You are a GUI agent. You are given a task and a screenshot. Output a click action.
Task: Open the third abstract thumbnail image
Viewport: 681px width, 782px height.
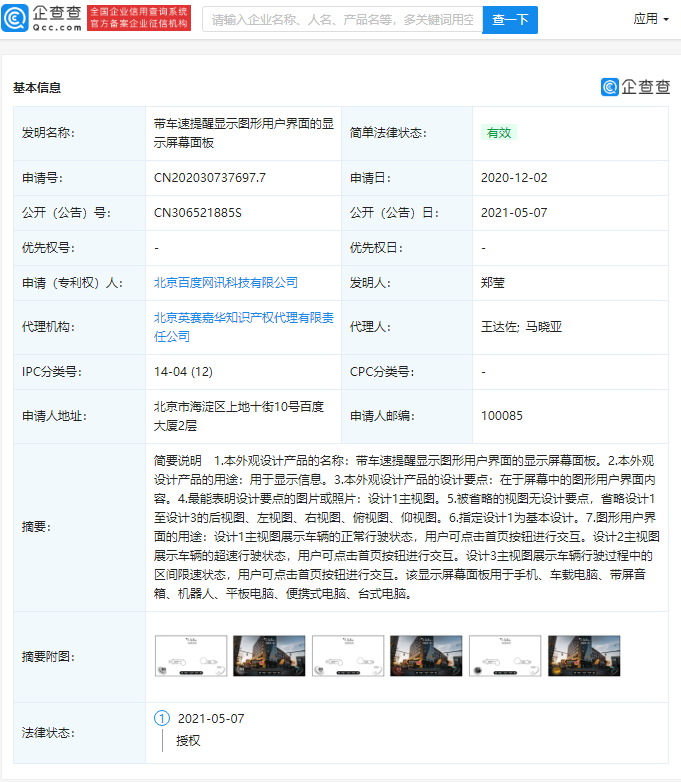(348, 656)
